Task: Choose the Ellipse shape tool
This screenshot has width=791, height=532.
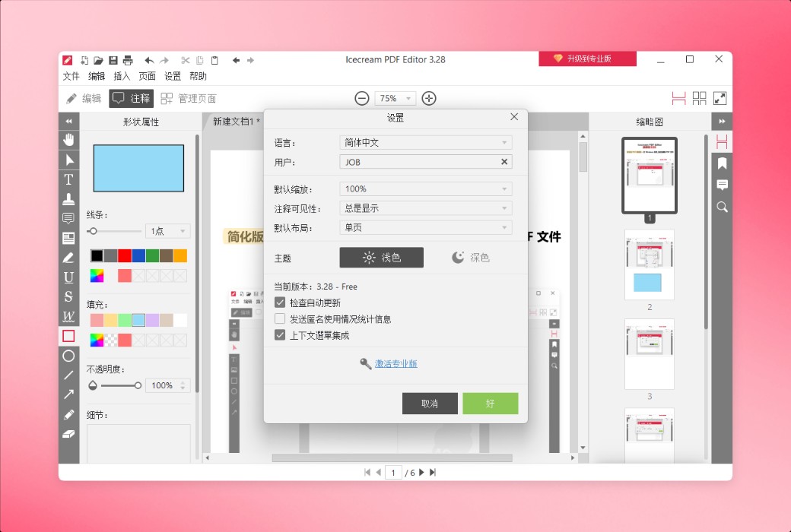Action: coord(68,356)
